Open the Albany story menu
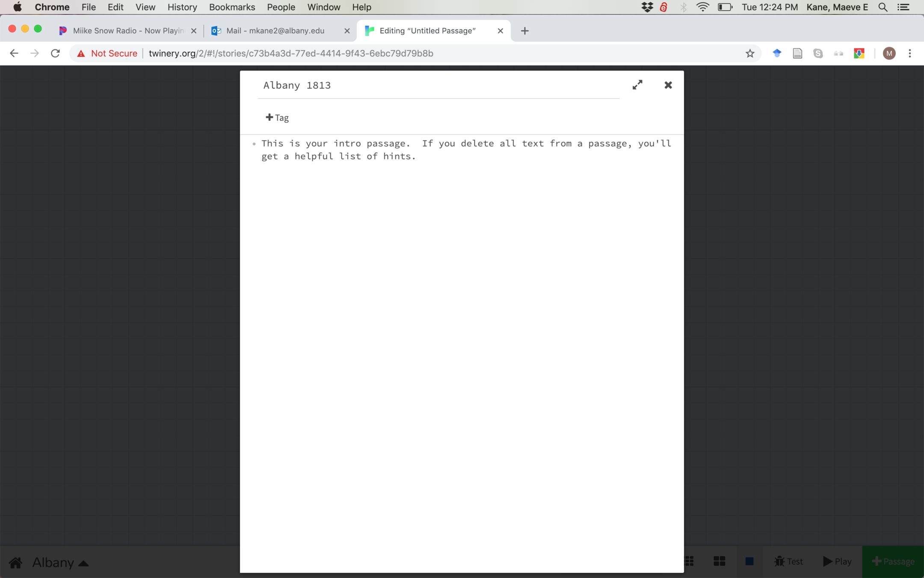924x578 pixels. (60, 562)
